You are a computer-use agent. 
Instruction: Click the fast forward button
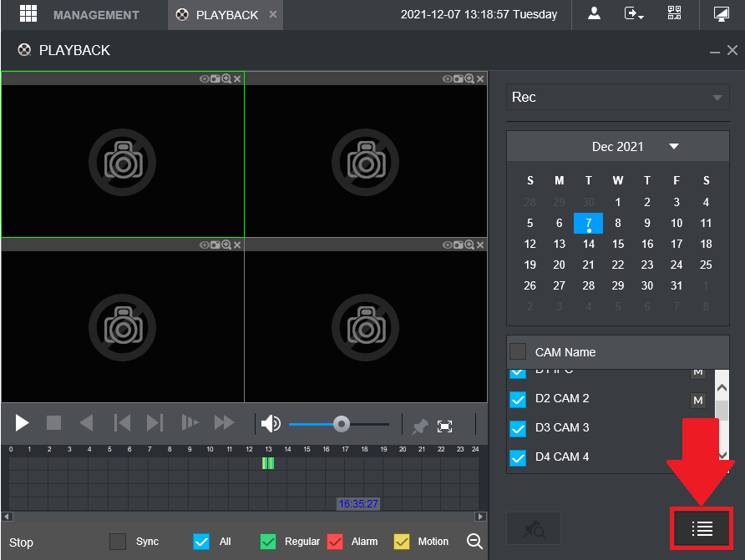[225, 422]
